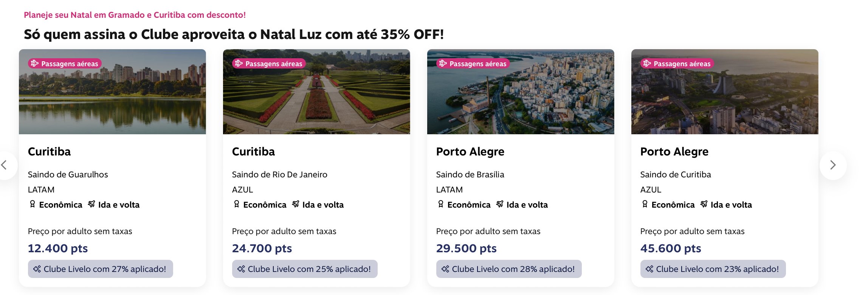Image resolution: width=868 pixels, height=295 pixels.
Task: Click the Ida e volta plane icon, Brasília card
Action: [x=500, y=205]
